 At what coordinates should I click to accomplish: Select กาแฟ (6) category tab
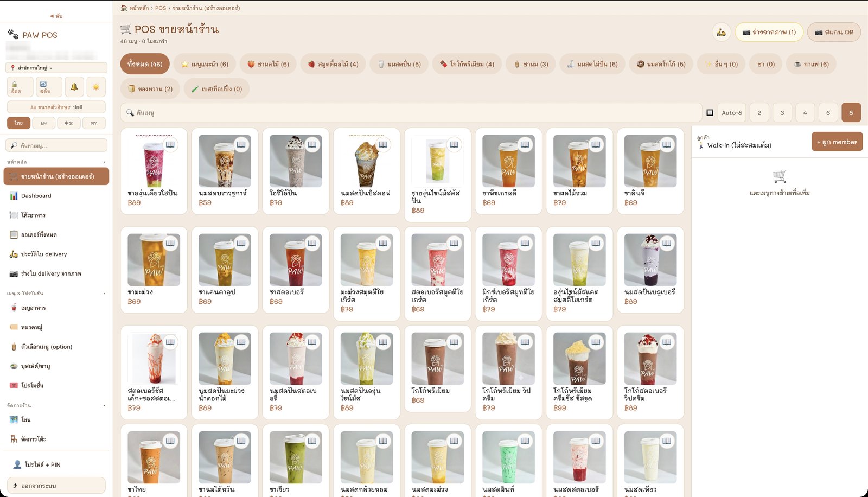(811, 64)
